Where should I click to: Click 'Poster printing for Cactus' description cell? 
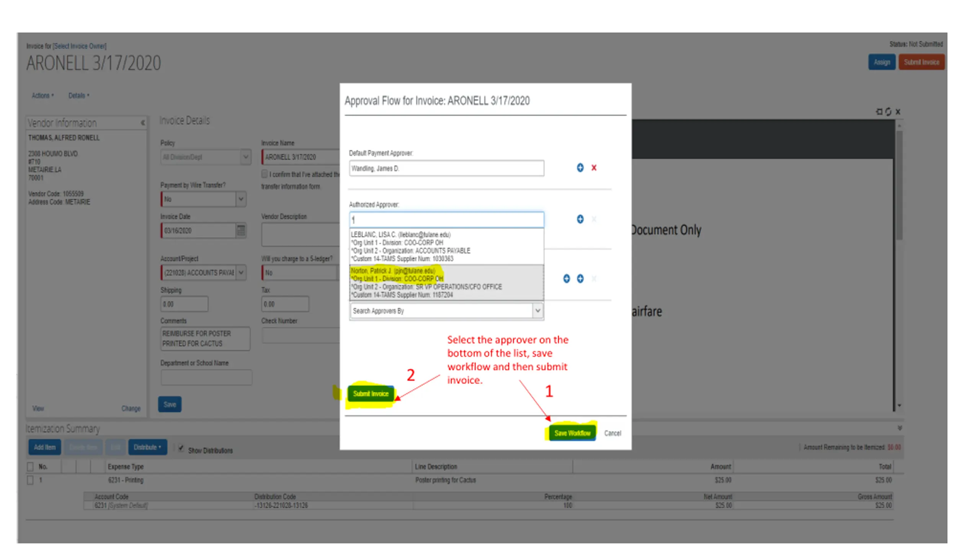coord(446,480)
